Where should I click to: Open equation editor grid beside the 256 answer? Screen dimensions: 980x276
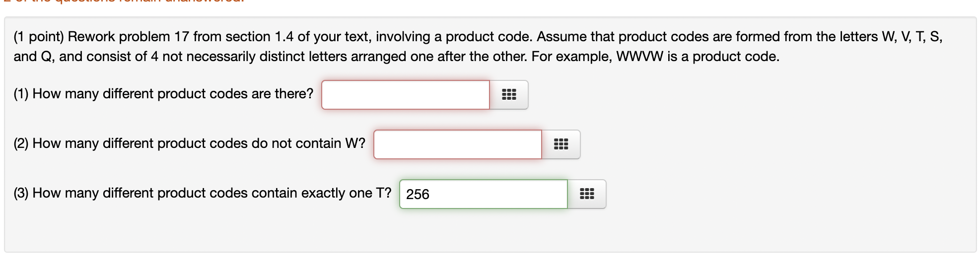point(587,194)
